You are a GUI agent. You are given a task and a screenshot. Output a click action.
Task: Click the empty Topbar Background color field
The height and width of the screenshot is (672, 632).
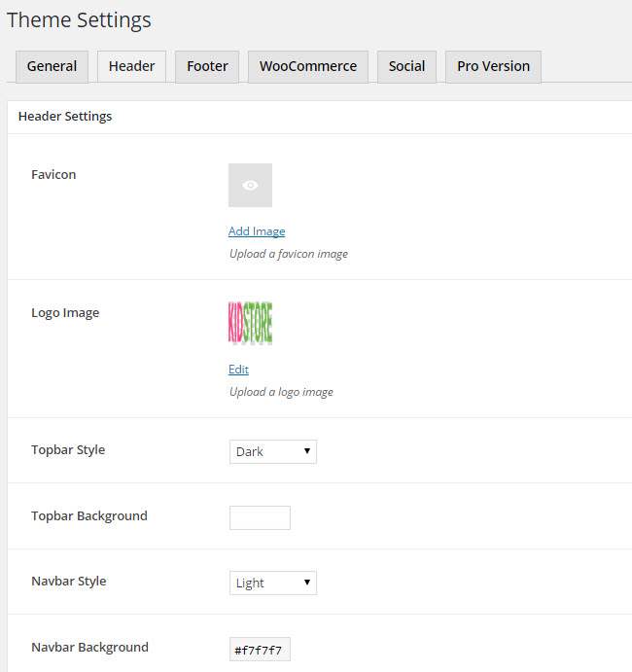260,517
